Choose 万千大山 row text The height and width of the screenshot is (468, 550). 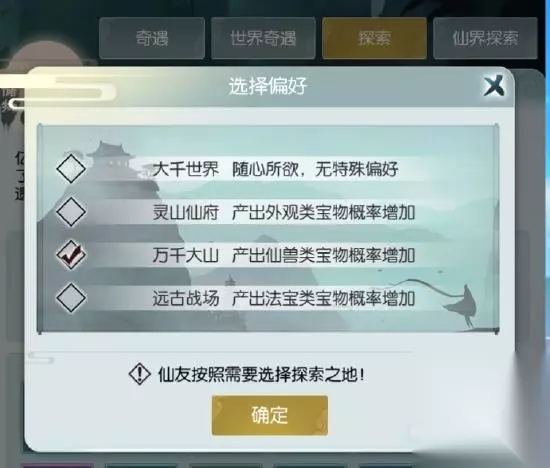point(186,255)
